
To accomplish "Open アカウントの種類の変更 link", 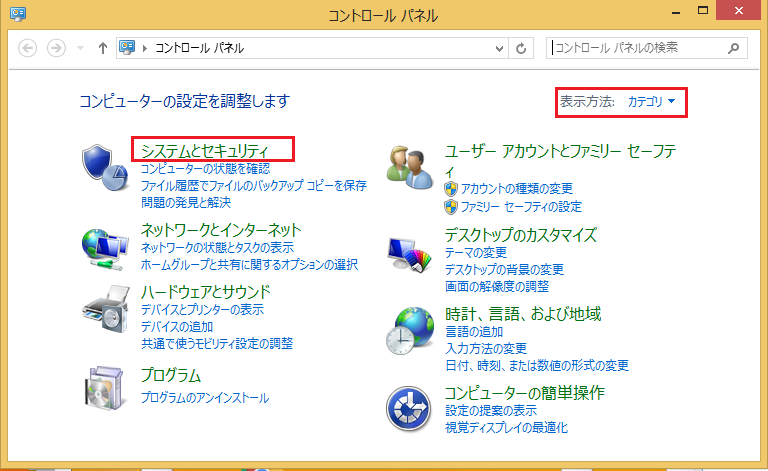I will (517, 189).
